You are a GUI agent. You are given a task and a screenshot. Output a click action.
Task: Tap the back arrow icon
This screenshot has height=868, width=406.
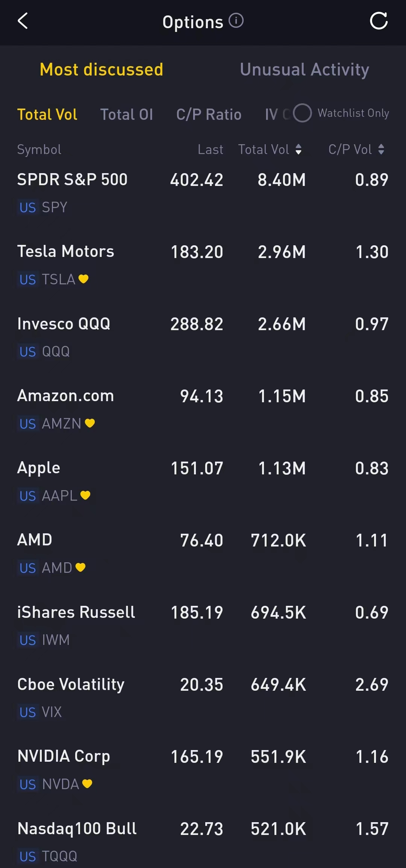[23, 21]
